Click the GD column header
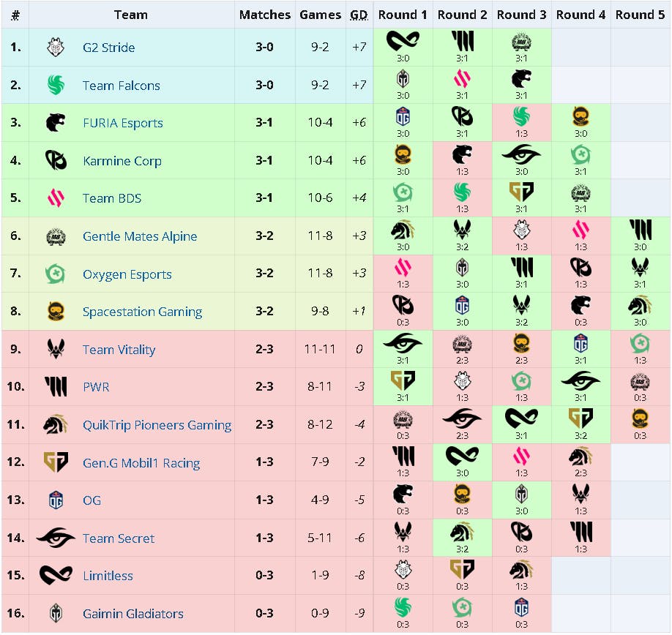 pos(359,15)
